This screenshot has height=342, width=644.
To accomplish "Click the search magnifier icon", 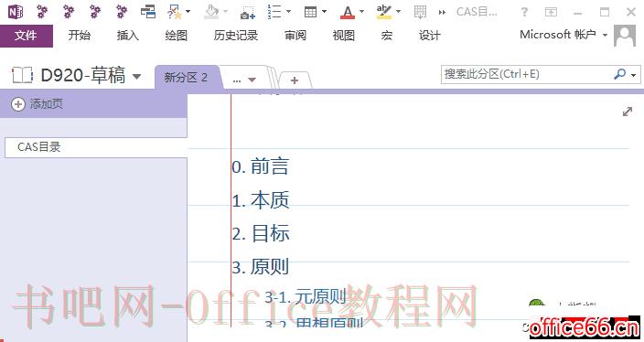I will pos(619,74).
